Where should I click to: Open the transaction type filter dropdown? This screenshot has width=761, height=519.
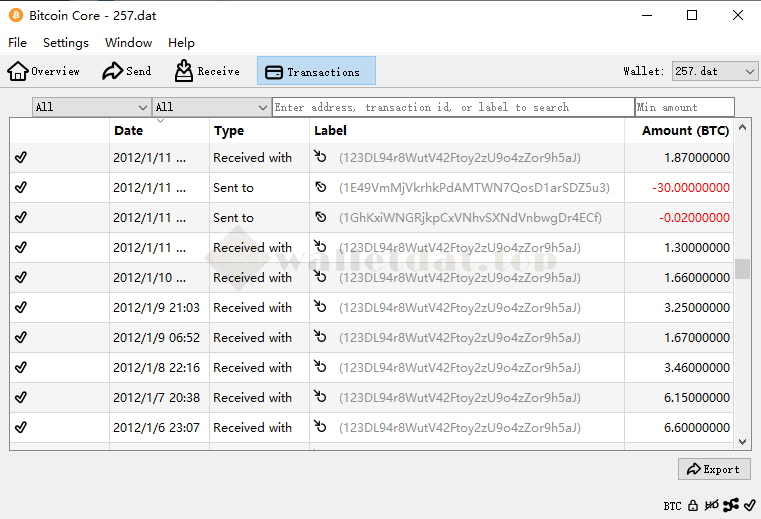pos(211,107)
